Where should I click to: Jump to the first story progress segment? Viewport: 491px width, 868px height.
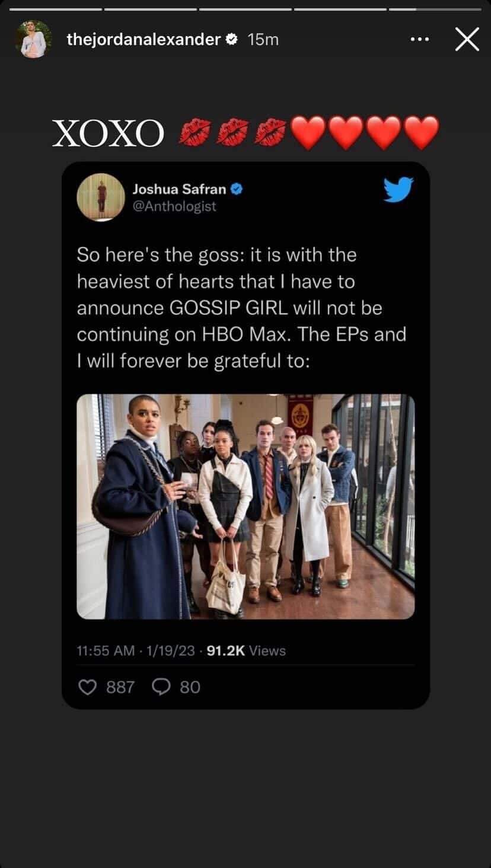pyautogui.click(x=56, y=9)
